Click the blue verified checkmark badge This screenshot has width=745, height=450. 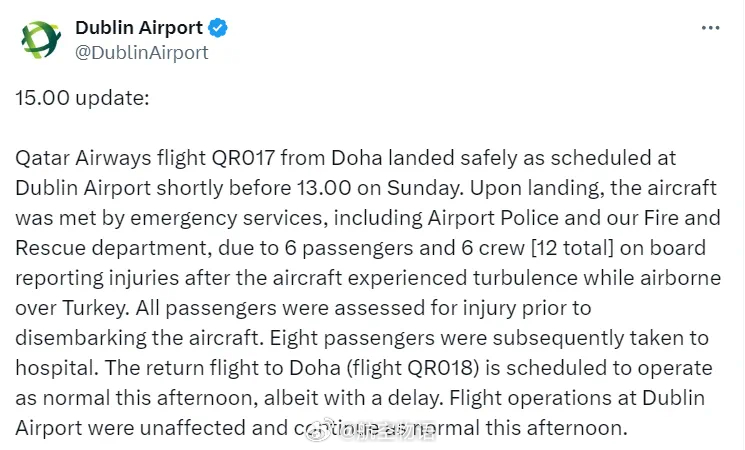(x=218, y=28)
